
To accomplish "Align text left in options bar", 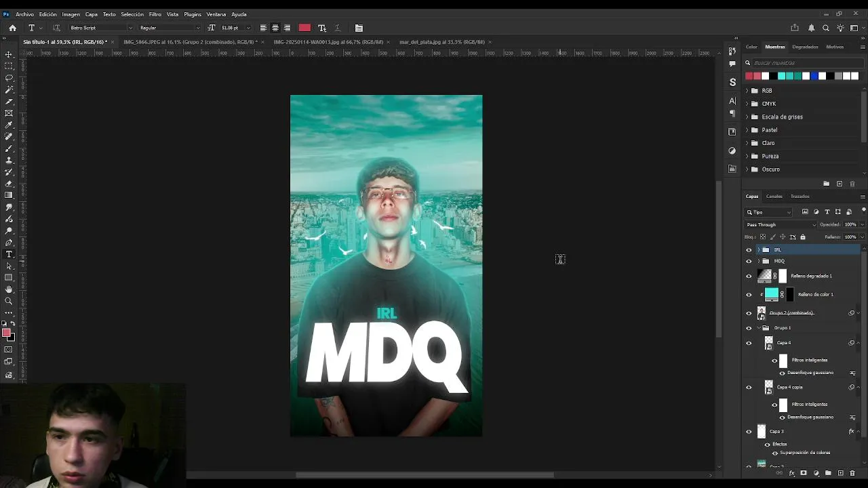I will (x=263, y=28).
